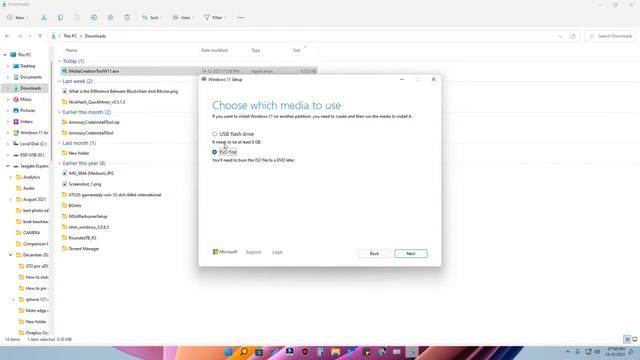Viewport: 640px width, 360px height.
Task: Click the Local Disk (C:) drive icon
Action: [x=16, y=144]
